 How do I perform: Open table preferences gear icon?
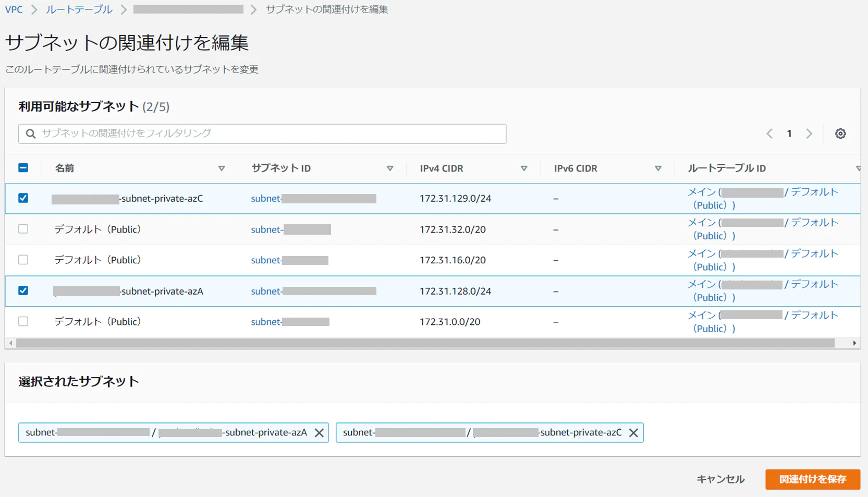(840, 134)
